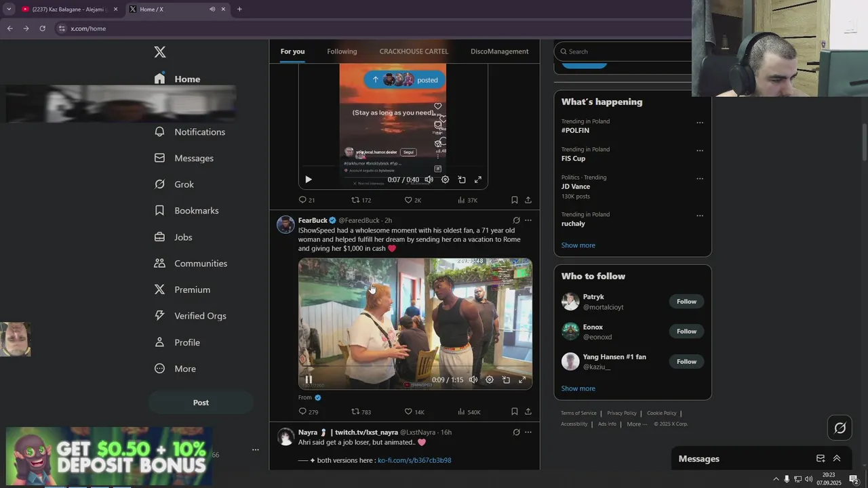Viewport: 868px width, 488px height.
Task: Toggle picture-in-picture on the IShowSpeed video
Action: point(506,380)
